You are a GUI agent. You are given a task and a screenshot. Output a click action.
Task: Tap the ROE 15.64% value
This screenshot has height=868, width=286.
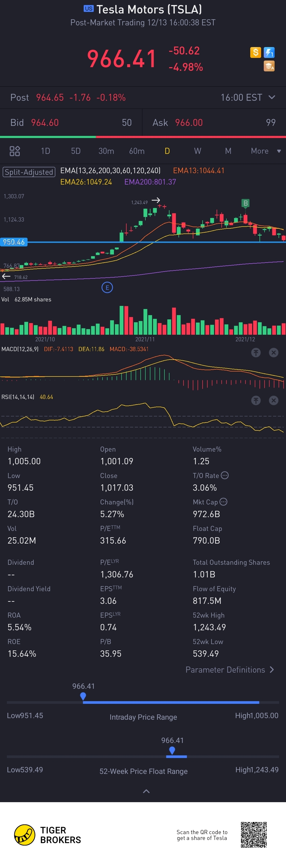[22, 654]
